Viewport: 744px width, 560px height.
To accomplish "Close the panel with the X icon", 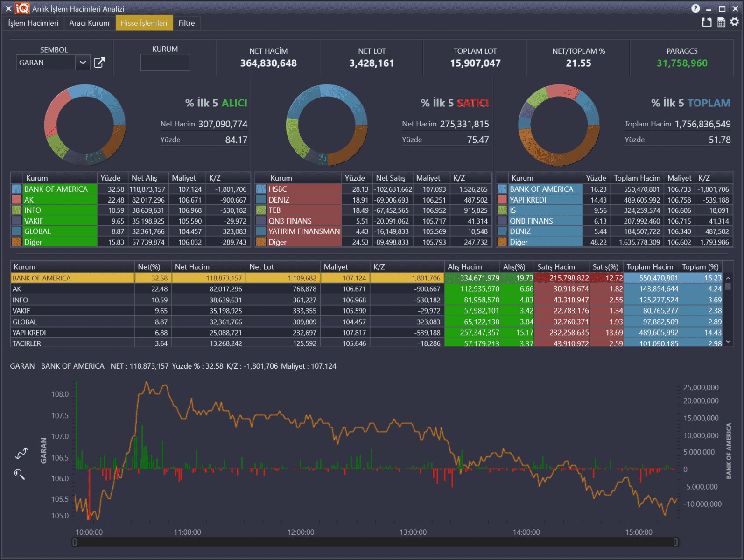I will coord(8,8).
